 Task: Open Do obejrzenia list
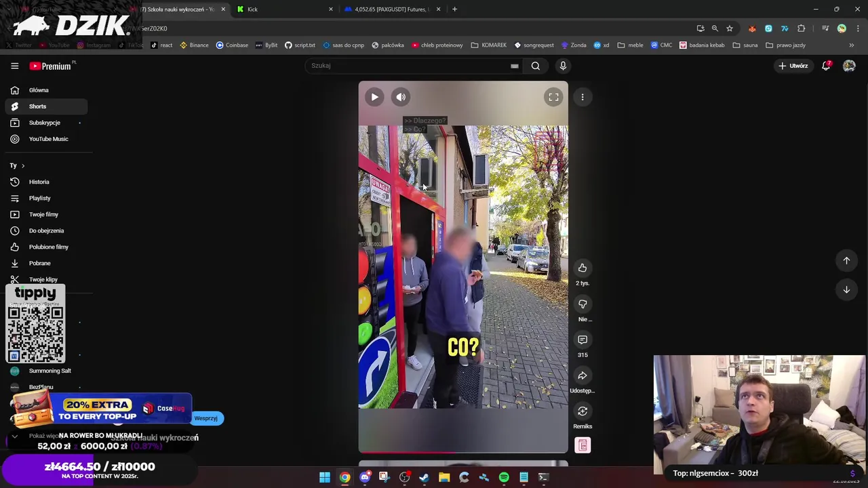[x=46, y=230]
